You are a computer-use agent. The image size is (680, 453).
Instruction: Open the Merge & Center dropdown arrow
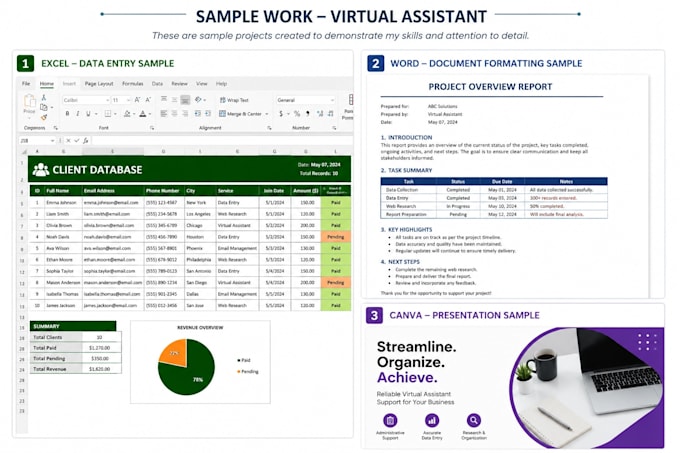267,114
